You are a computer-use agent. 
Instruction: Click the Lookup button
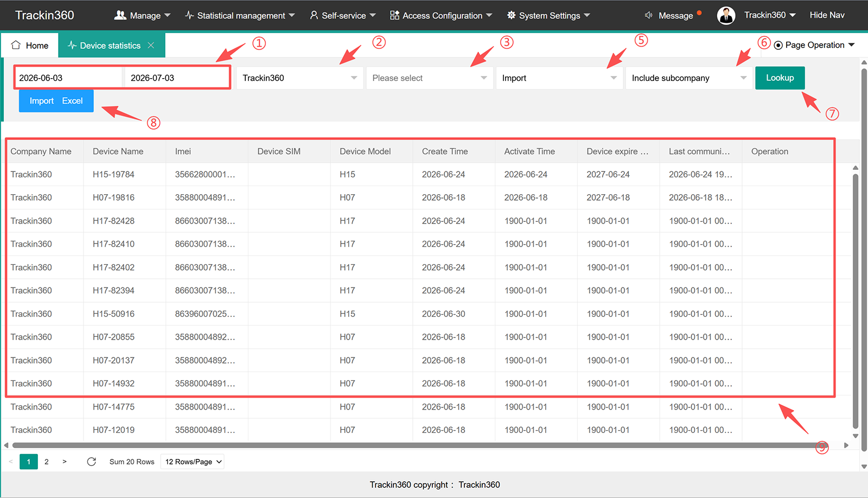780,78
